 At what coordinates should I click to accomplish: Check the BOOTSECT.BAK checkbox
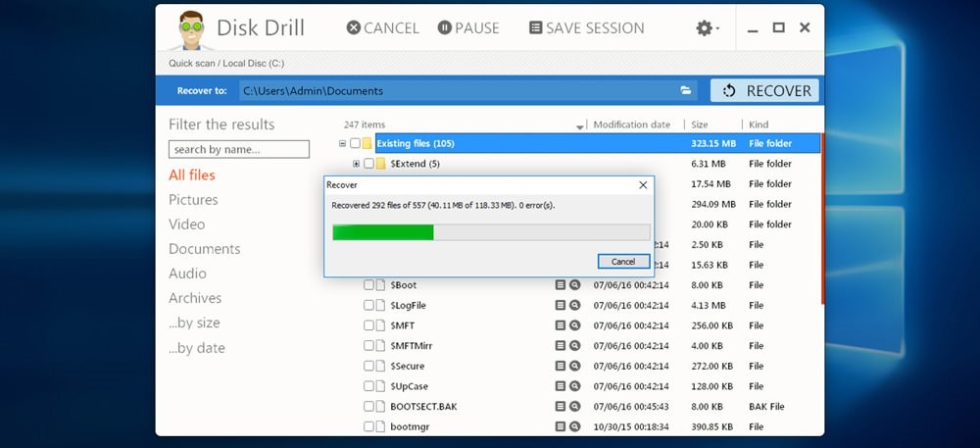(368, 406)
